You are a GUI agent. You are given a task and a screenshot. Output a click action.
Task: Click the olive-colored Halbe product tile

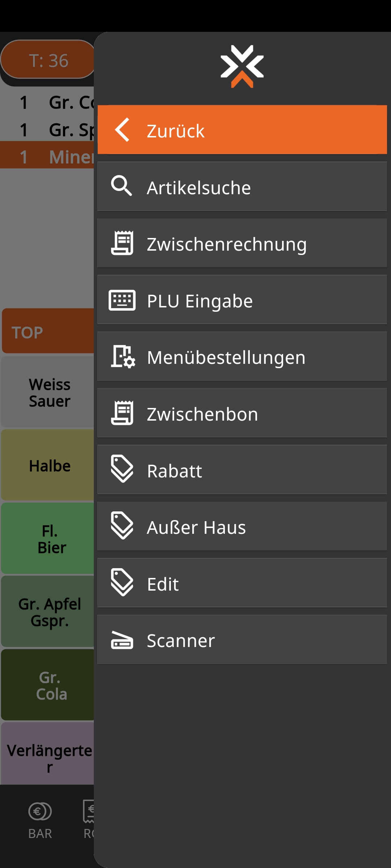click(49, 466)
